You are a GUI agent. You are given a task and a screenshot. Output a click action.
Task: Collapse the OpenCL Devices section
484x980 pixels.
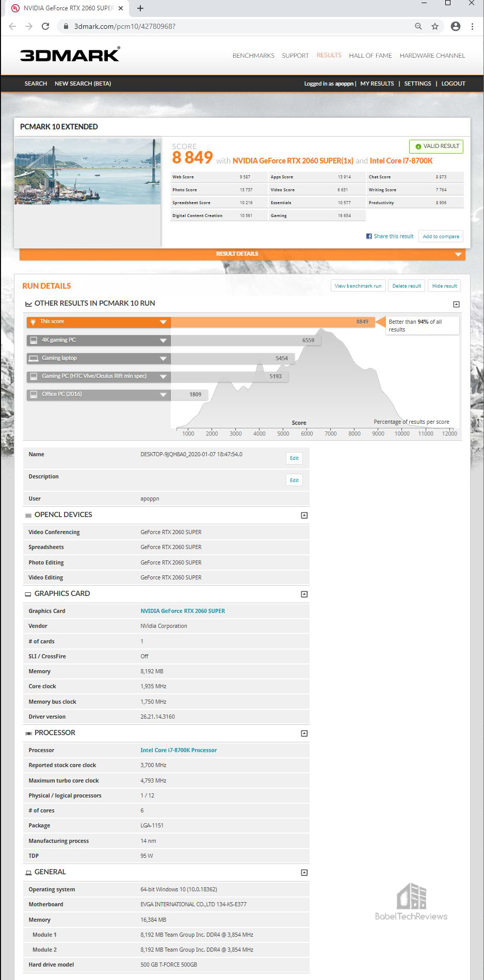(x=304, y=515)
